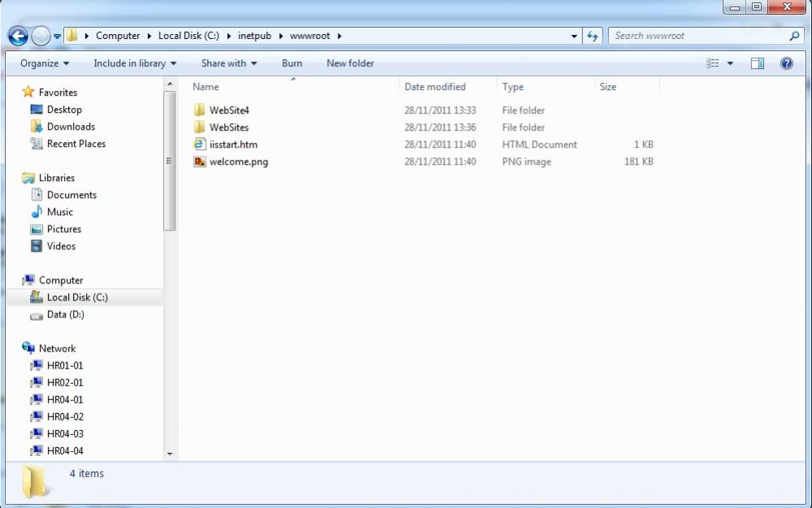Click the details pane folder icon

click(x=35, y=482)
